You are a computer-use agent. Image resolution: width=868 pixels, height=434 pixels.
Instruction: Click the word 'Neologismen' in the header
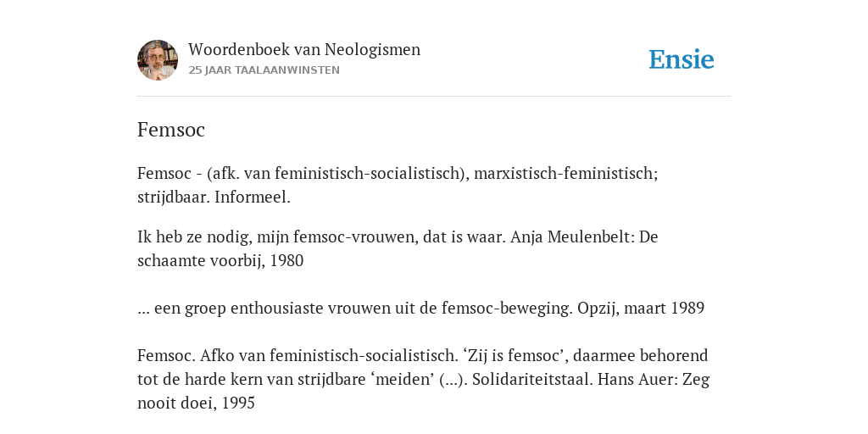pos(373,50)
